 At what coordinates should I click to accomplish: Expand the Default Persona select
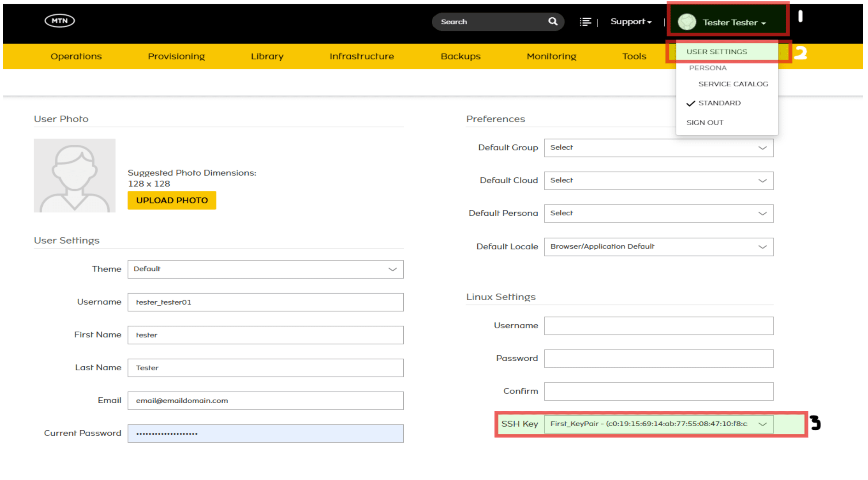pos(658,213)
